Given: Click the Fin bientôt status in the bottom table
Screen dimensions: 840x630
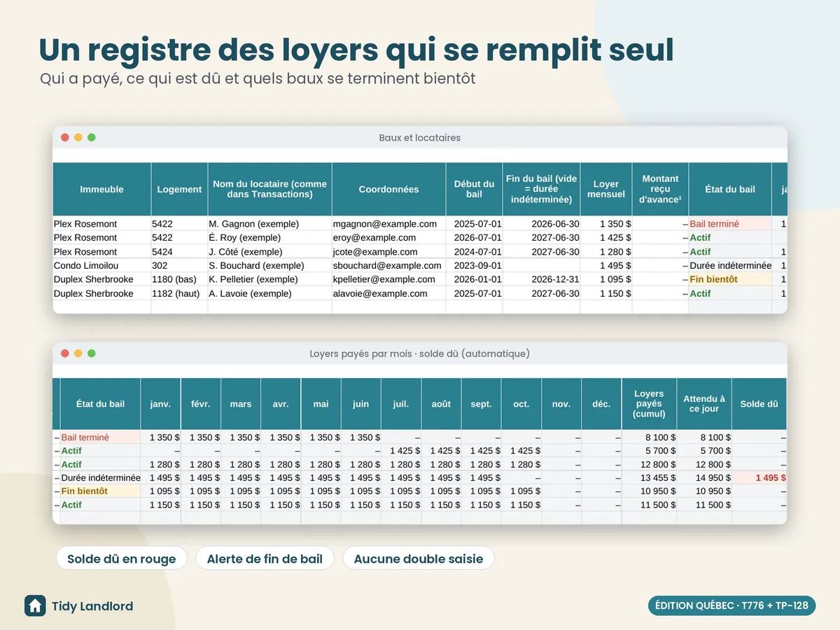Looking at the screenshot, I should (100, 491).
